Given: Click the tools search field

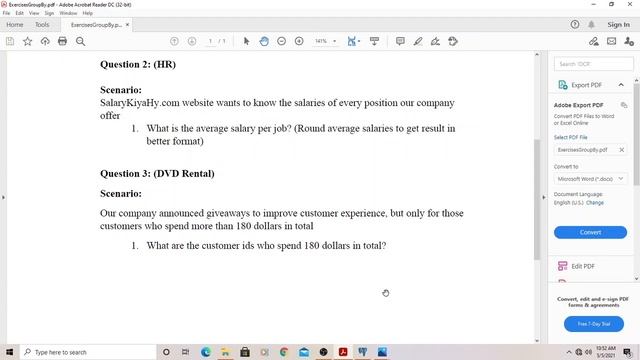Looking at the screenshot, I should click(593, 64).
